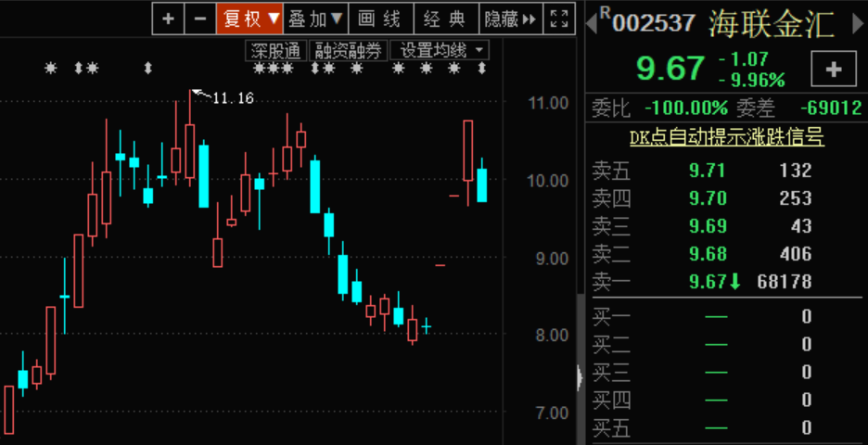The width and height of the screenshot is (868, 445).
Task: Zoom out chart with minus button
Action: [x=200, y=19]
